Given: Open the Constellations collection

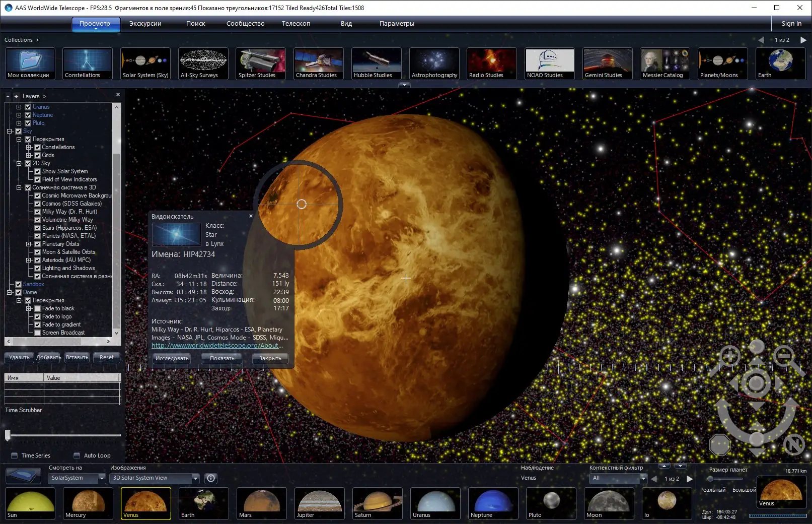Looking at the screenshot, I should tap(88, 63).
